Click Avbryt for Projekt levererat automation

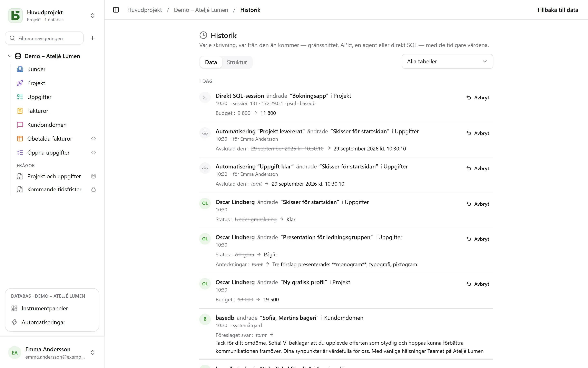pyautogui.click(x=478, y=133)
